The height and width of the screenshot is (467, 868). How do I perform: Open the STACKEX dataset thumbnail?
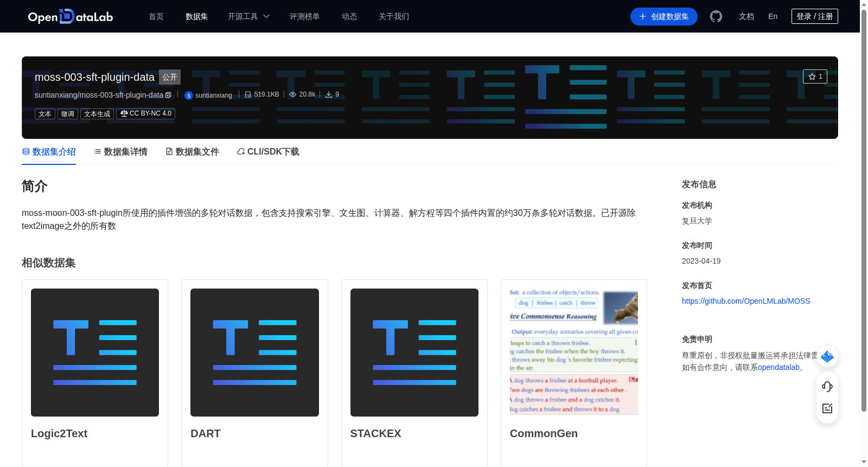414,353
